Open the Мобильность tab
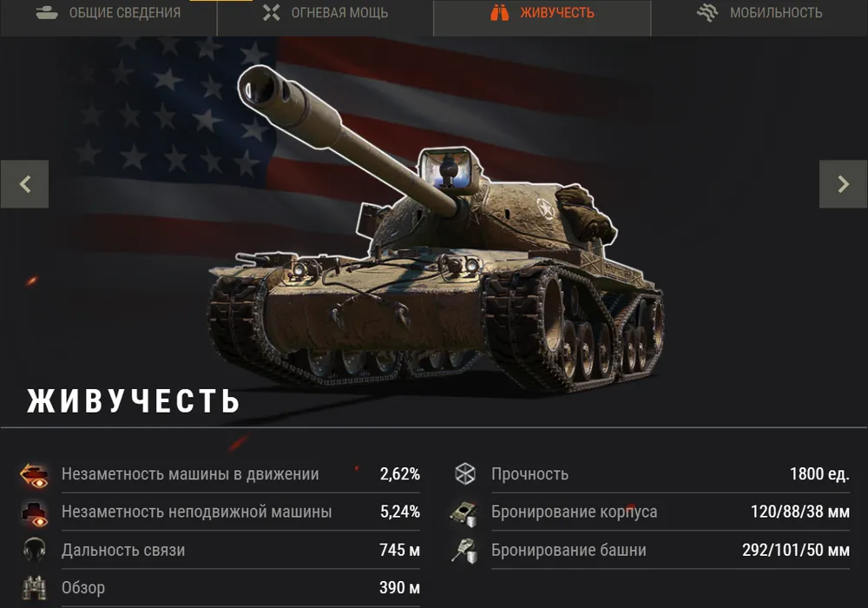Image resolution: width=868 pixels, height=608 pixels. (x=759, y=13)
